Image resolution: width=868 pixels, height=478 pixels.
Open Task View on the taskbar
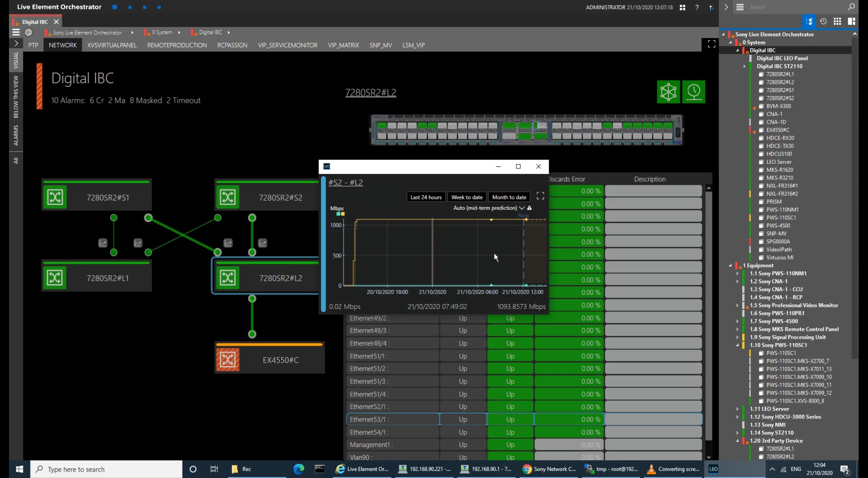pyautogui.click(x=214, y=469)
